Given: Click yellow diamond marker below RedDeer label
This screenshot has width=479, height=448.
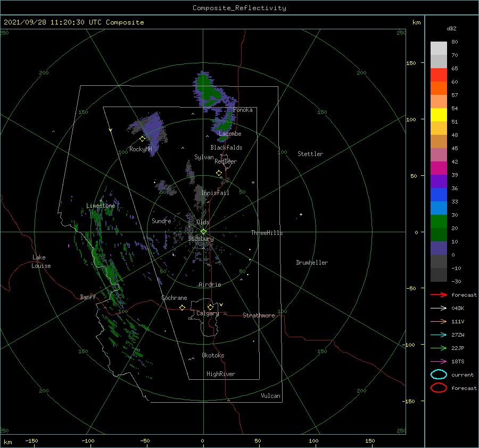Looking at the screenshot, I should pyautogui.click(x=219, y=173).
